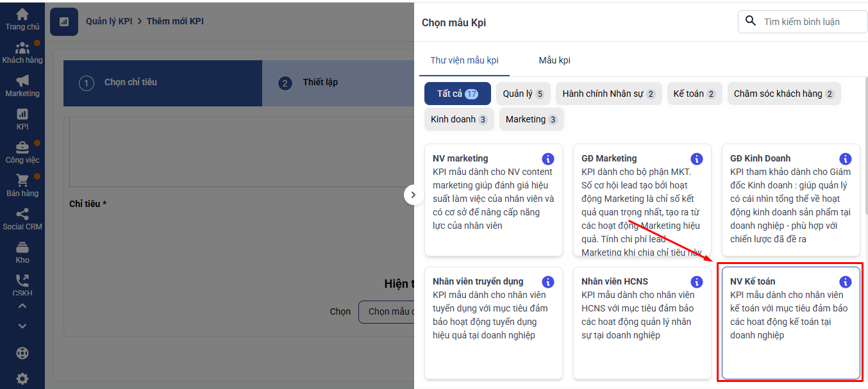This screenshot has width=868, height=389.
Task: Filter templates by Kế toán category
Action: (694, 94)
